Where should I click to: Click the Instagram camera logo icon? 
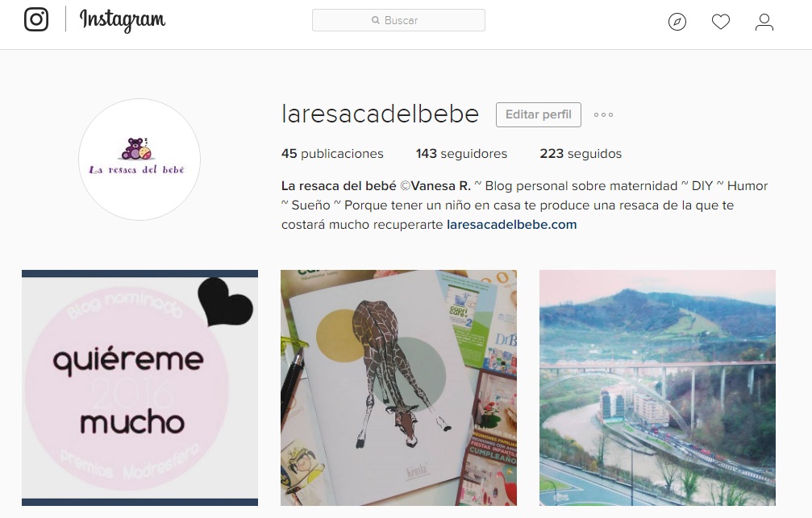tap(36, 19)
